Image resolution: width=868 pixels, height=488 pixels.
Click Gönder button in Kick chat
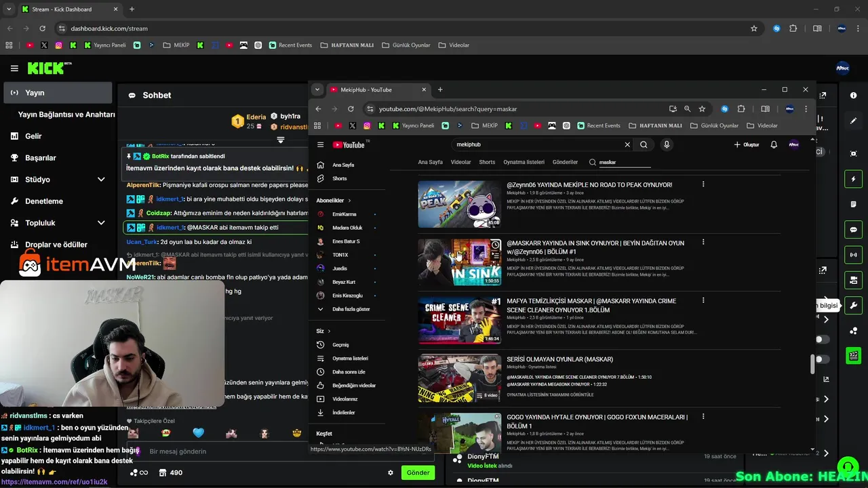[418, 472]
